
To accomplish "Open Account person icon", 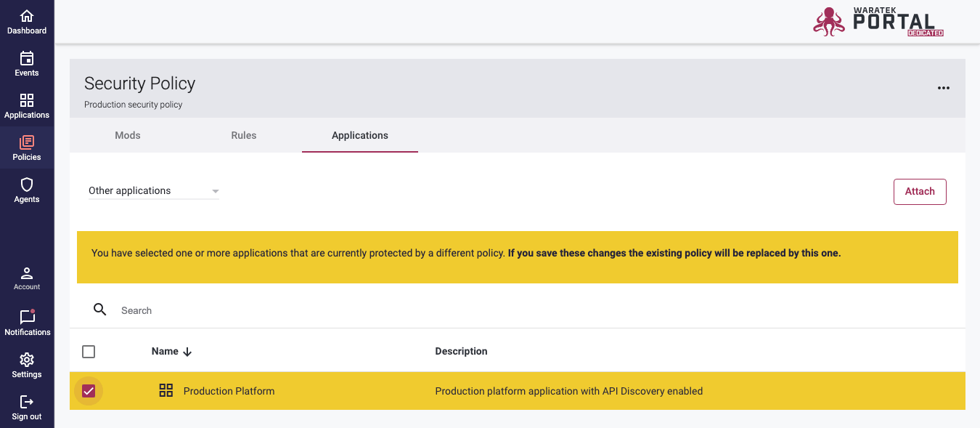I will [x=27, y=273].
